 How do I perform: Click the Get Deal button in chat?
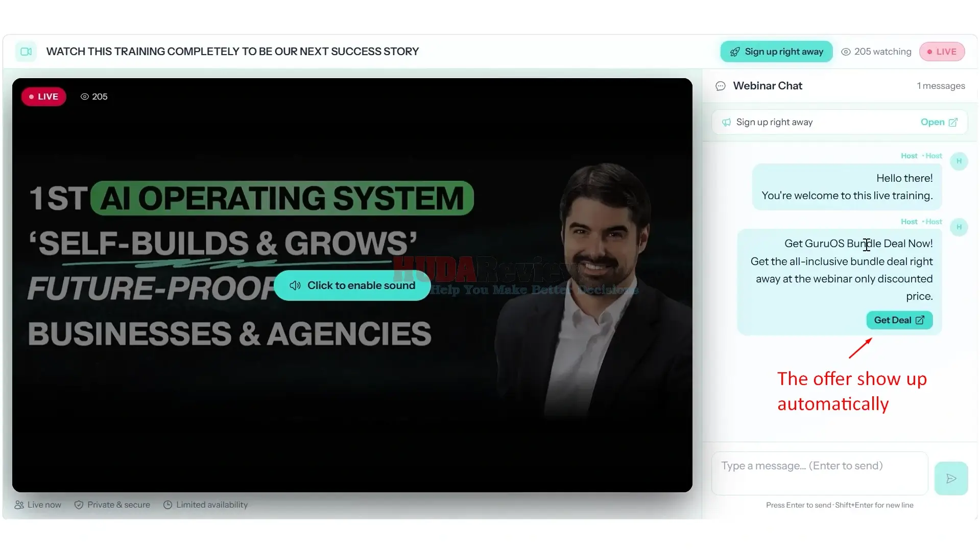point(899,320)
